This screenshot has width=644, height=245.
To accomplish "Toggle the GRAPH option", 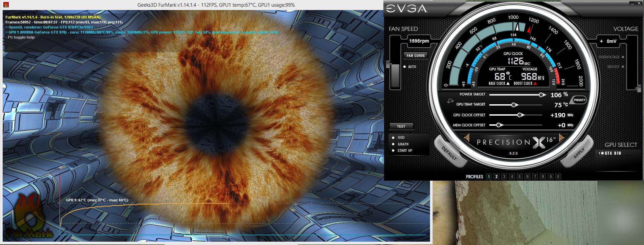I will coord(400,144).
